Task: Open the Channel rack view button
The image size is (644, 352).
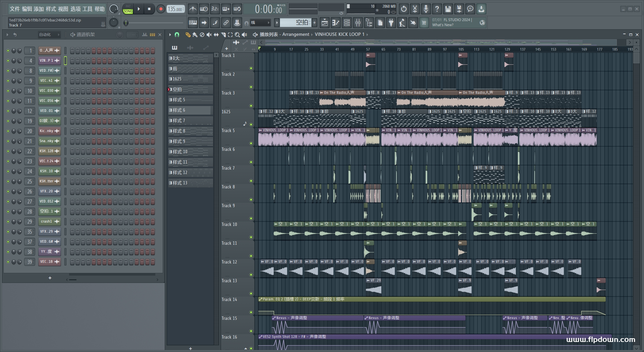Action: tap(347, 22)
